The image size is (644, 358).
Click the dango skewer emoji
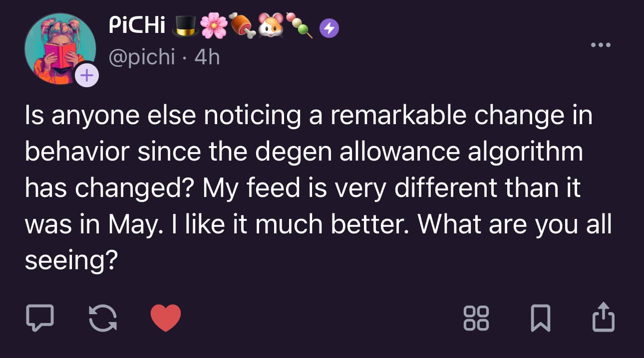(x=302, y=27)
